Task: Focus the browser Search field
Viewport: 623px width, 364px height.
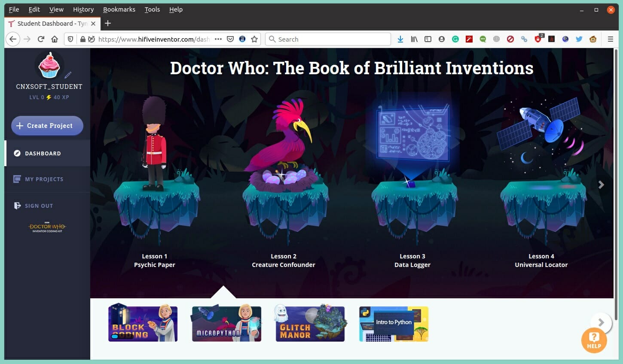Action: [328, 39]
